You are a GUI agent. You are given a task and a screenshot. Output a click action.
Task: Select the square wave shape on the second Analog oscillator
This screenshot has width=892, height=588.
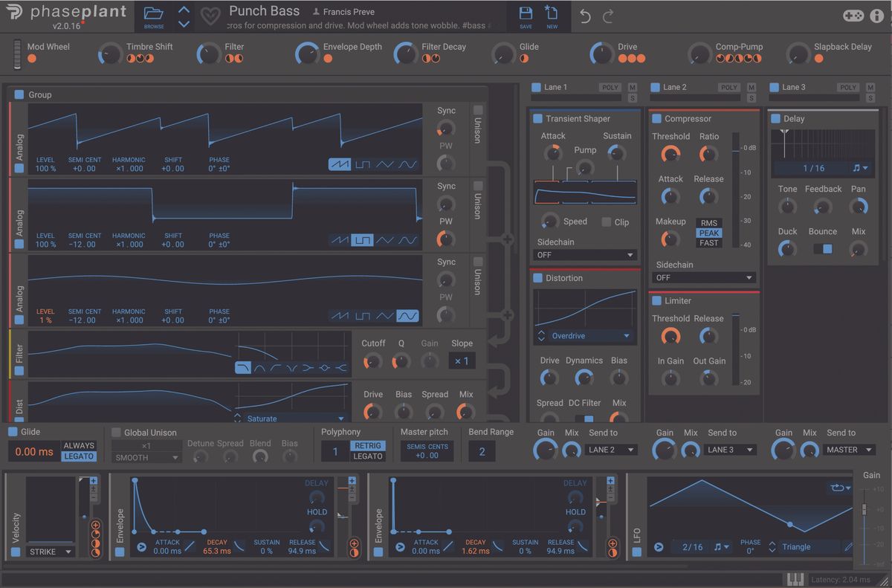(x=362, y=240)
